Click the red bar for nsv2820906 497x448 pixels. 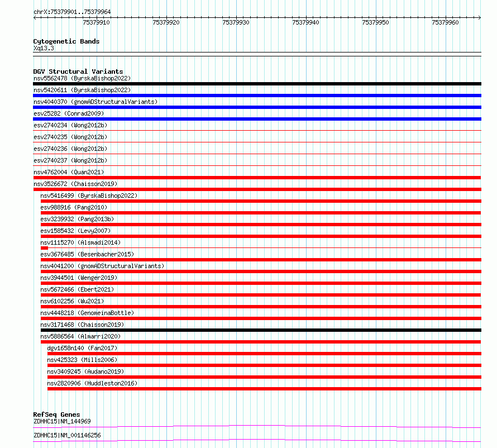coord(264,389)
